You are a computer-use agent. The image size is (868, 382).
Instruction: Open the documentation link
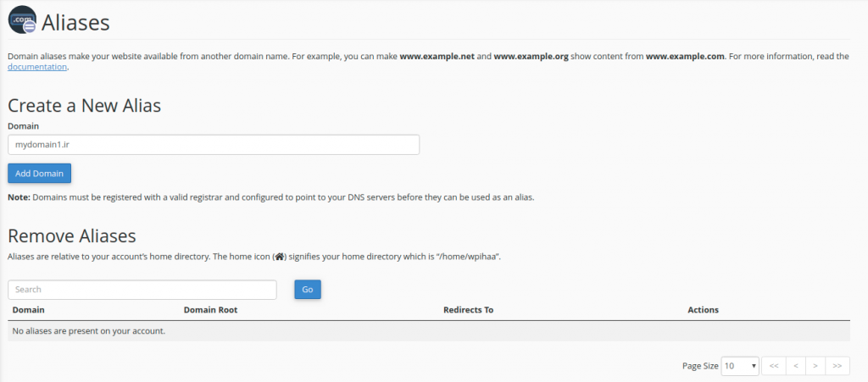[37, 67]
